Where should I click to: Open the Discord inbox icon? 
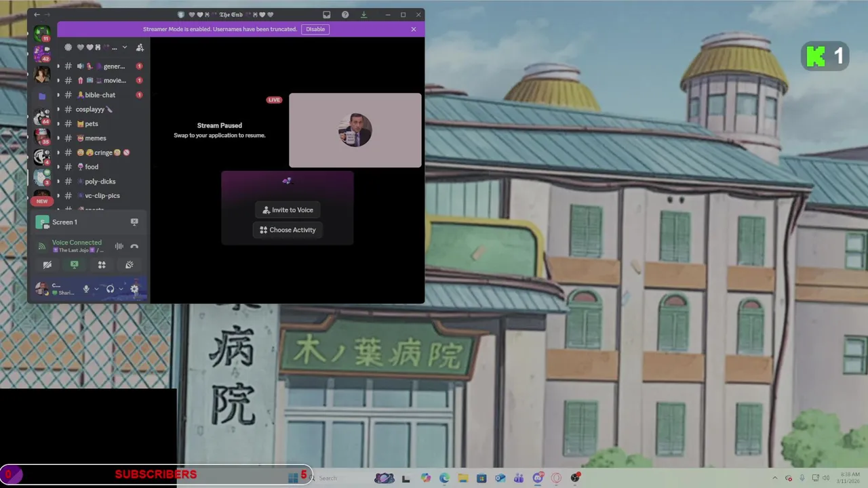327,15
